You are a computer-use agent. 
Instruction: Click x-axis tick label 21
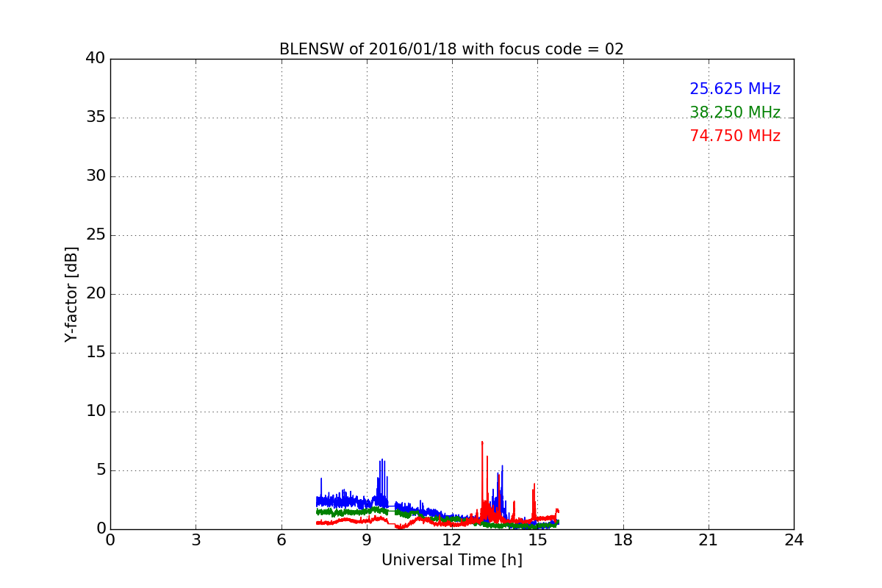709,540
